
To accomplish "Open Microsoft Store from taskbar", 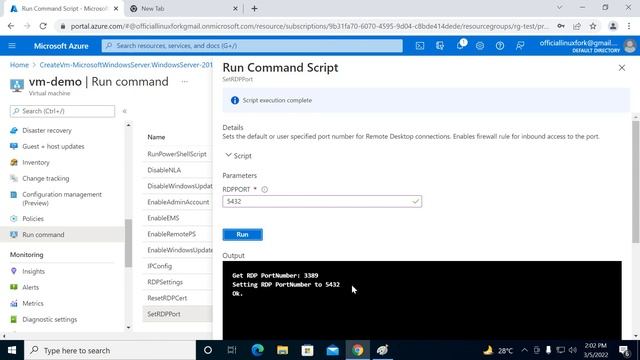I will click(x=307, y=350).
